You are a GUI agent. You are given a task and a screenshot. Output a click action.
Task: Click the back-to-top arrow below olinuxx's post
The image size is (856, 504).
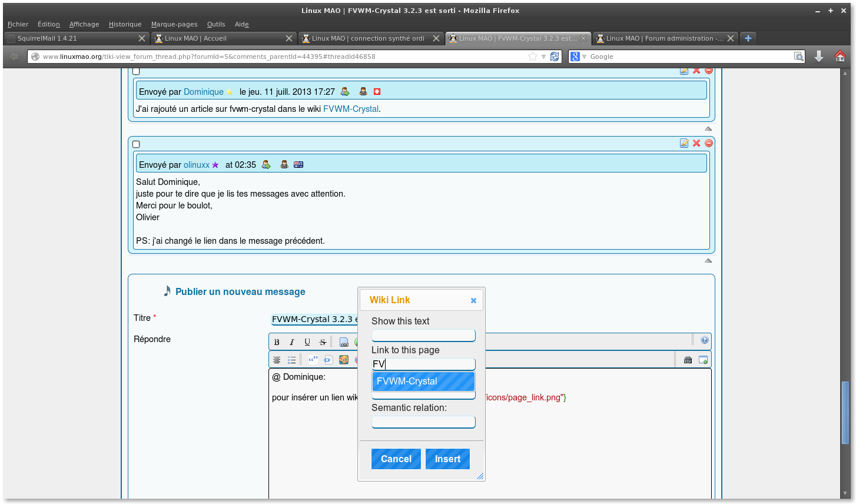point(708,260)
